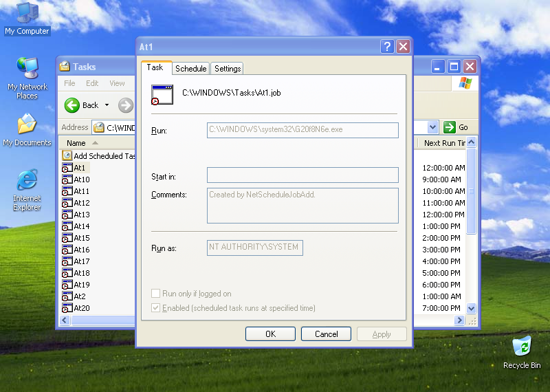550x392 pixels.
Task: Select the Add Scheduled Task wizard icon
Action: [67, 155]
